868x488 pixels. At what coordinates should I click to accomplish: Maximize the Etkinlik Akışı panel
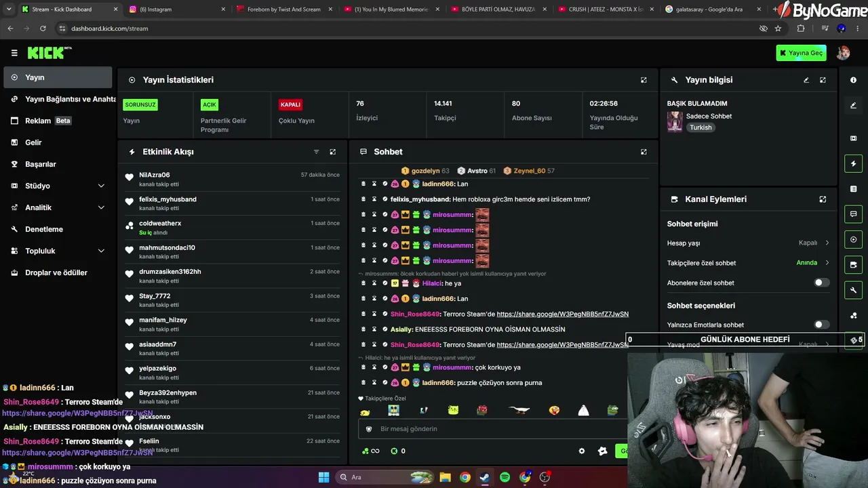(x=332, y=152)
